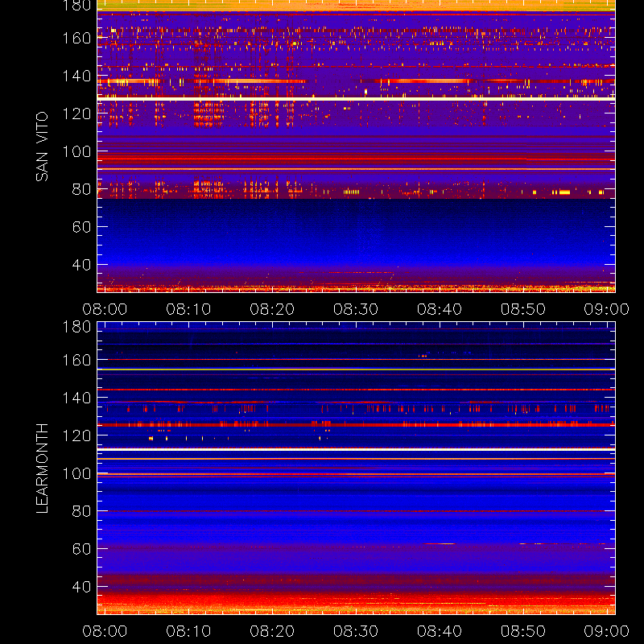644x644 pixels.
Task: Click the LEARMONTH axis title
Action: tap(42, 469)
